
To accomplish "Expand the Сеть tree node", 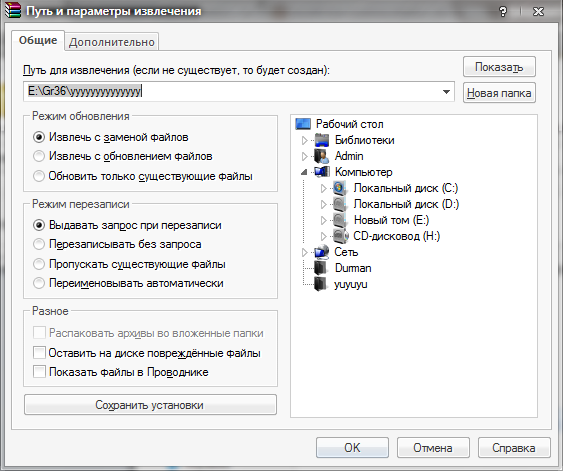I will point(304,252).
